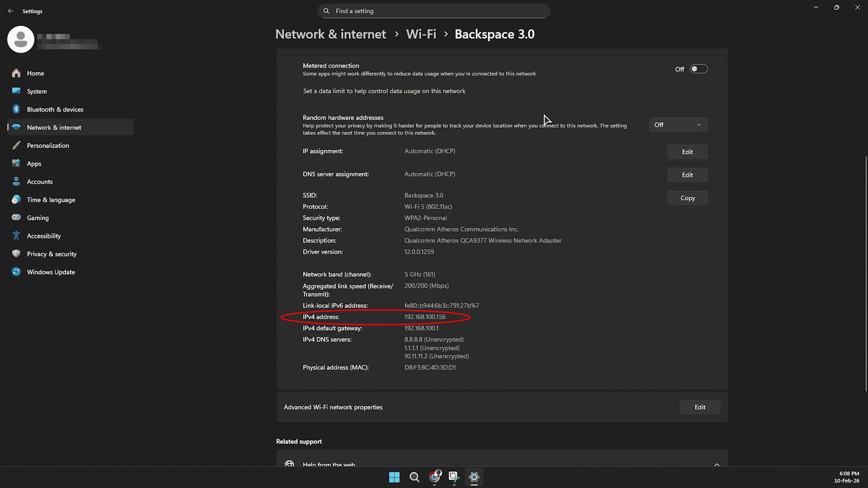This screenshot has width=868, height=488.
Task: Open Gaming settings
Action: tap(70, 218)
